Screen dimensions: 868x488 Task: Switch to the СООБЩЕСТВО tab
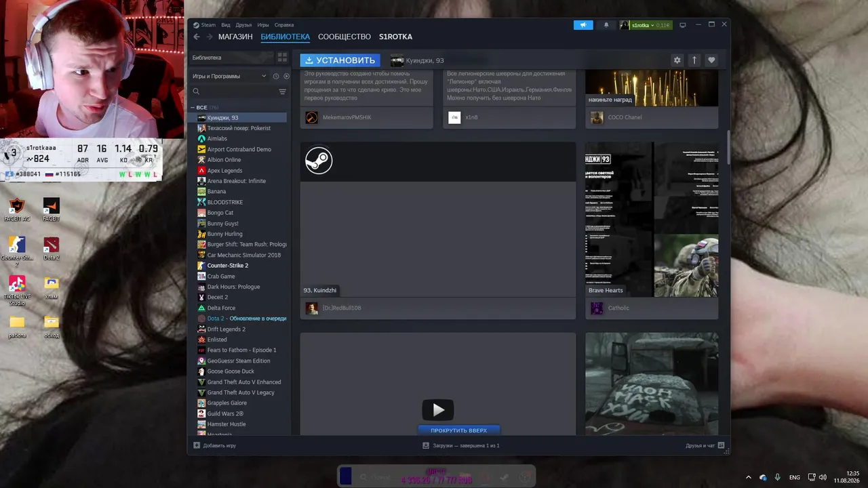344,37
